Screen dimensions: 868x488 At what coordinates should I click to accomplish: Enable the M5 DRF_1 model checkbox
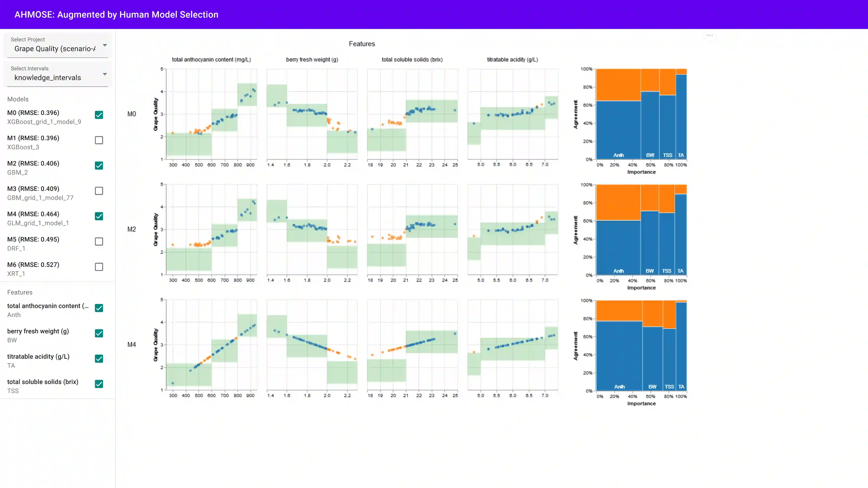(99, 241)
